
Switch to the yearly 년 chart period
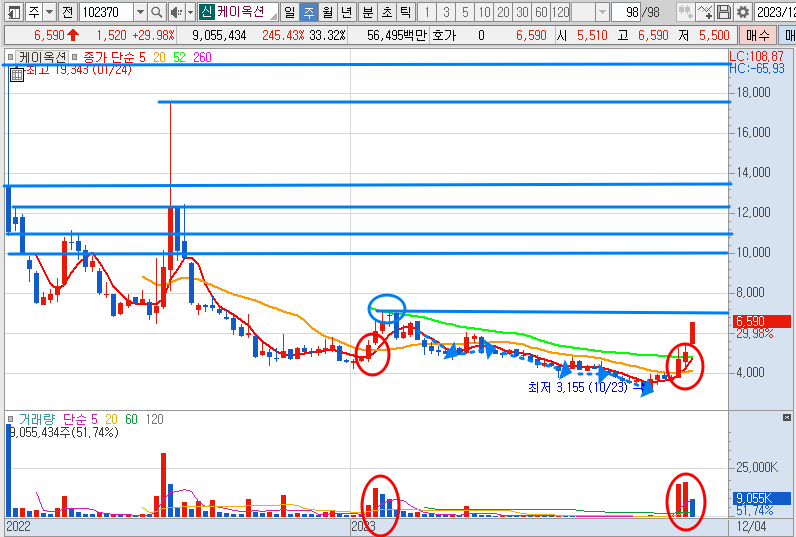click(346, 12)
